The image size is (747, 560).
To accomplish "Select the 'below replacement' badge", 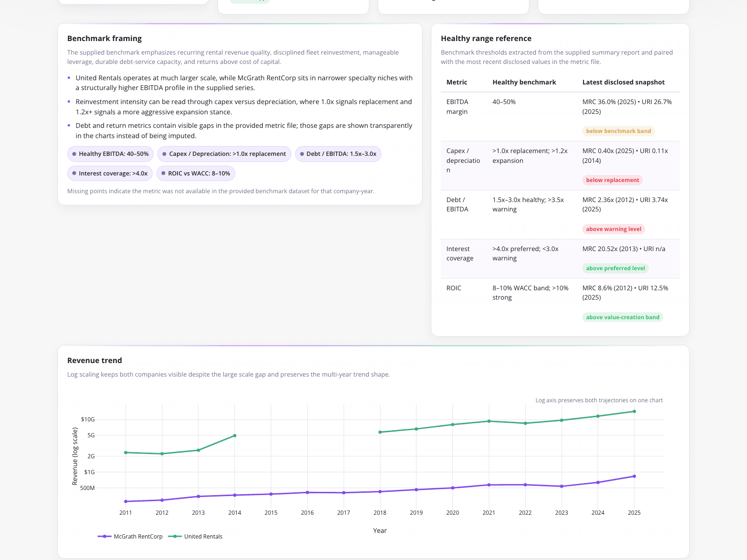I will (613, 180).
